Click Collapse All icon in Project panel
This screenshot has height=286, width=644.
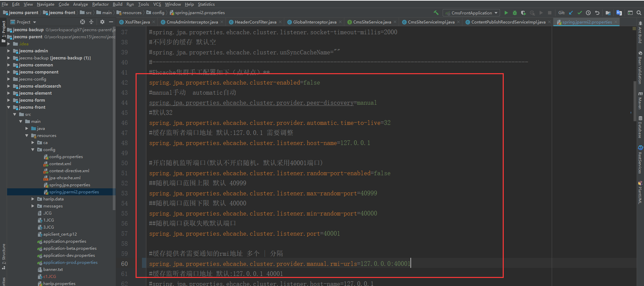(91, 22)
